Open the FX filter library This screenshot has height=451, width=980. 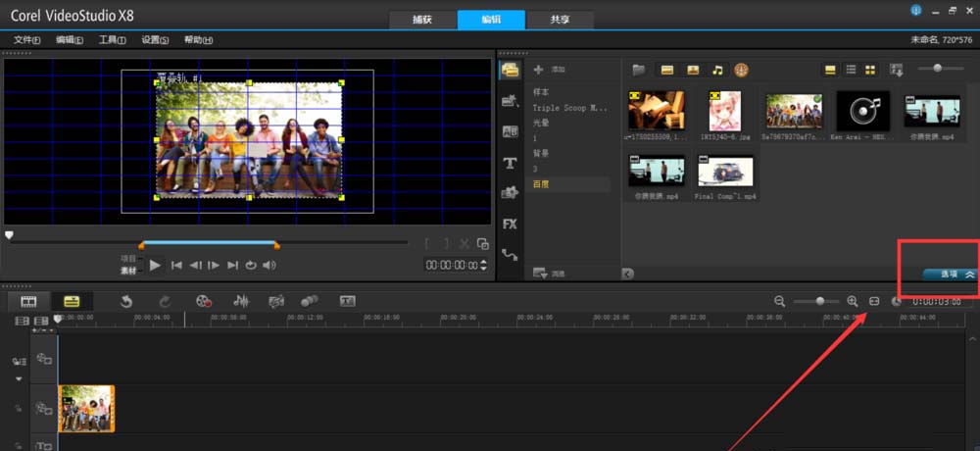click(x=511, y=224)
